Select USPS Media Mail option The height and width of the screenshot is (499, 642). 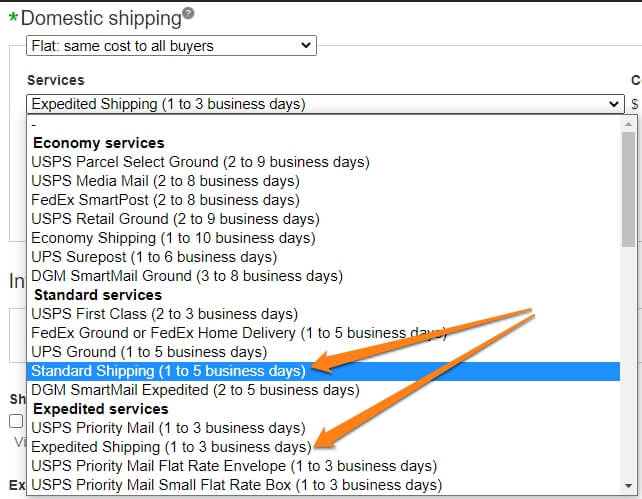click(323, 181)
